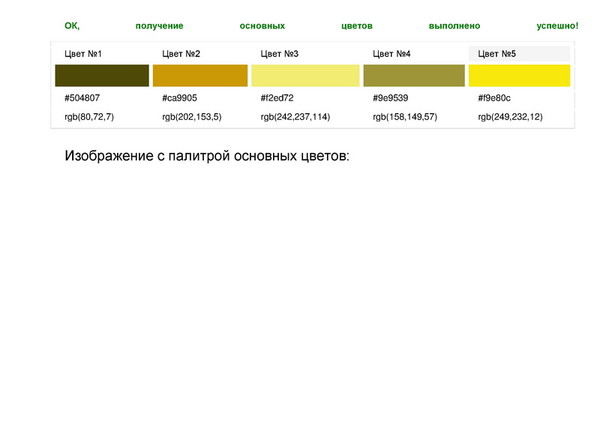600x423 pixels.
Task: Click the 'Цвет №3' column header
Action: [279, 54]
